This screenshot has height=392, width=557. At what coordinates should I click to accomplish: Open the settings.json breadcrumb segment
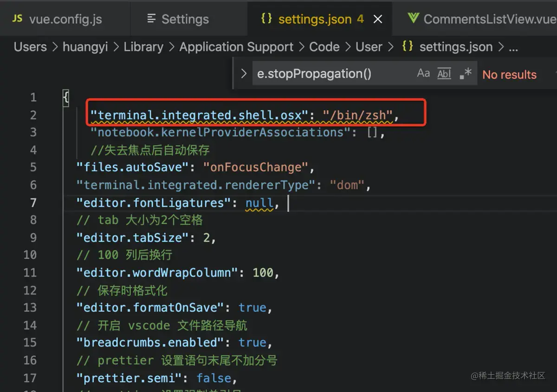pyautogui.click(x=456, y=47)
